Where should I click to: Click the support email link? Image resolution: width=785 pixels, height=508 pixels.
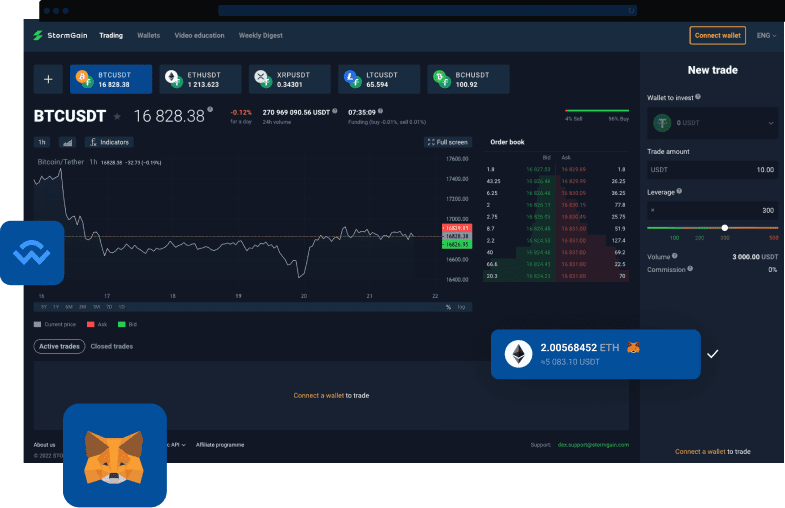coord(593,444)
